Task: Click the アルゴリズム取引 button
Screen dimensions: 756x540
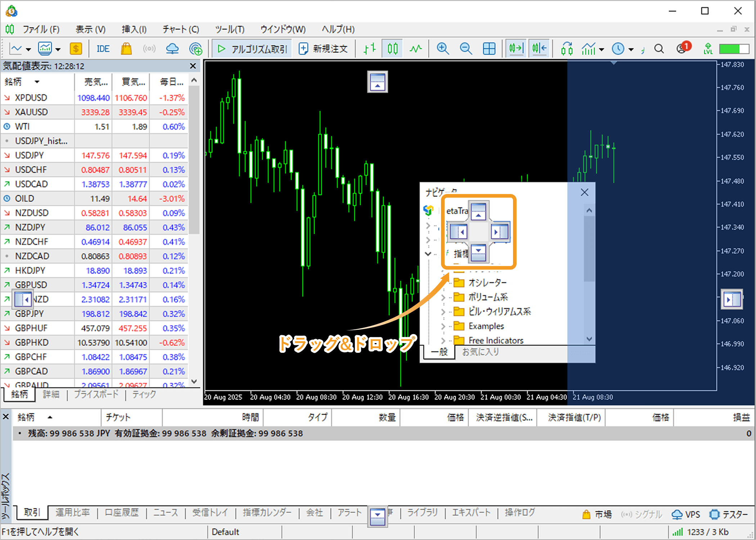Action: point(252,49)
